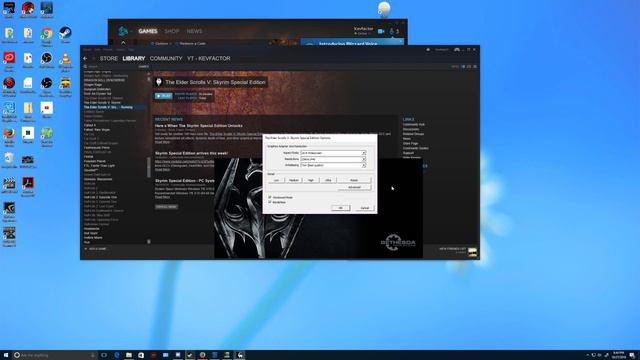Open 'Here's When The Skyrim Special Edition Unlocks' article
The image size is (640, 360).
(198, 126)
